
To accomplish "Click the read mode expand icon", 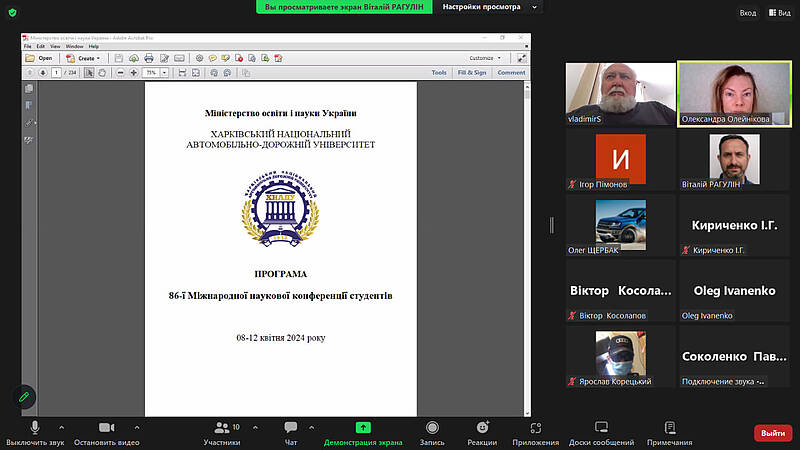I will 521,58.
